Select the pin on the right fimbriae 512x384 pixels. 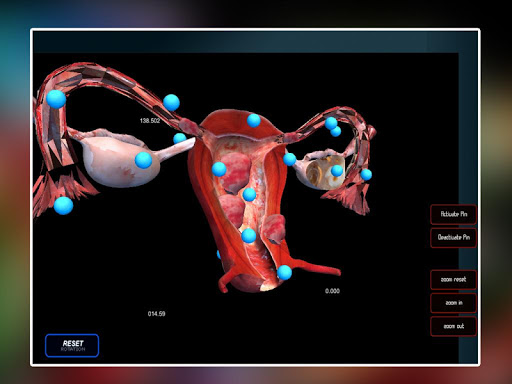pyautogui.click(x=366, y=174)
